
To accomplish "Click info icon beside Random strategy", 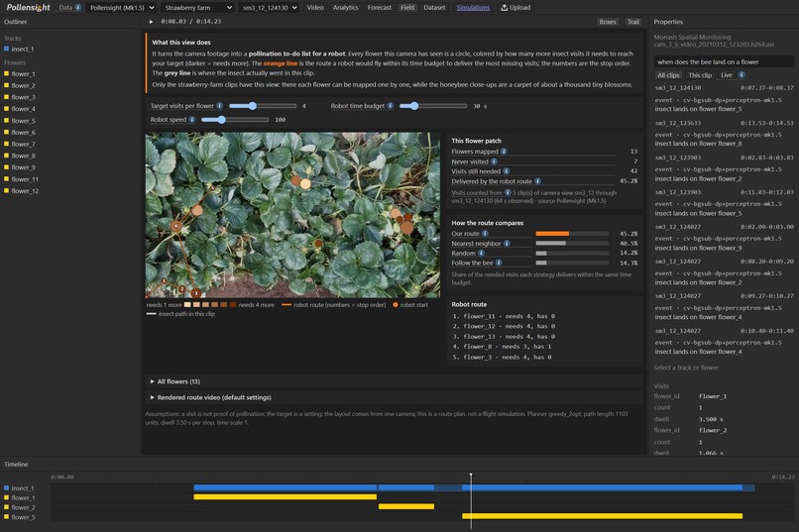I will [481, 253].
